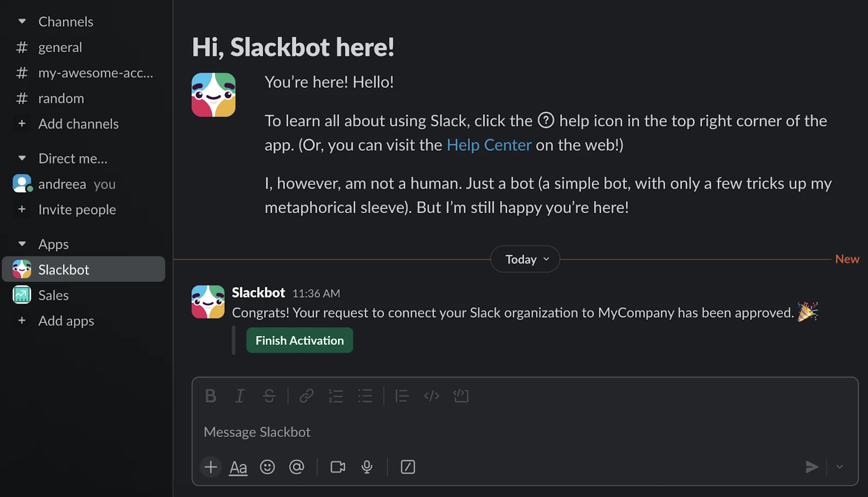Image resolution: width=868 pixels, height=497 pixels.
Task: Click the Finish Activation button
Action: (299, 340)
